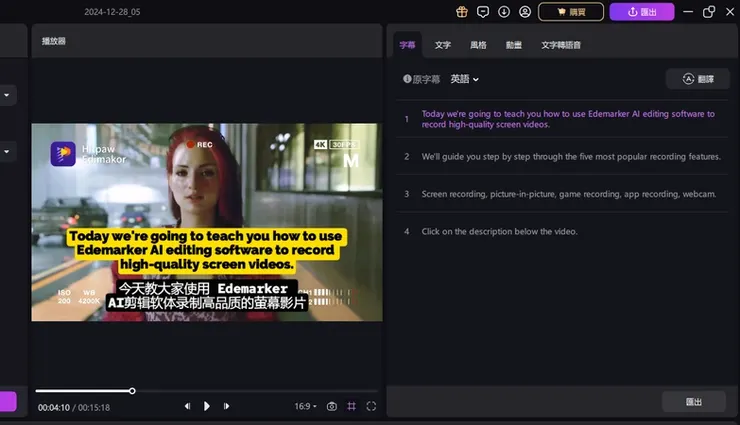Expand the 英語 subtitle language dropdown
The height and width of the screenshot is (425, 740).
point(464,79)
